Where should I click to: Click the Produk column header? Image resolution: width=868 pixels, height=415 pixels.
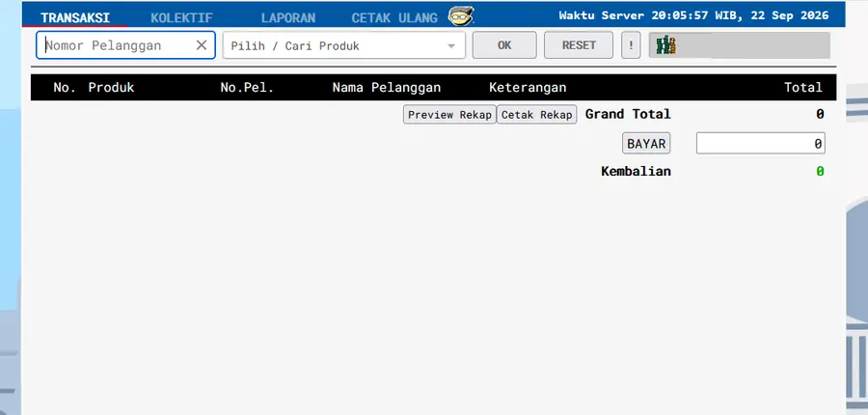coord(111,88)
